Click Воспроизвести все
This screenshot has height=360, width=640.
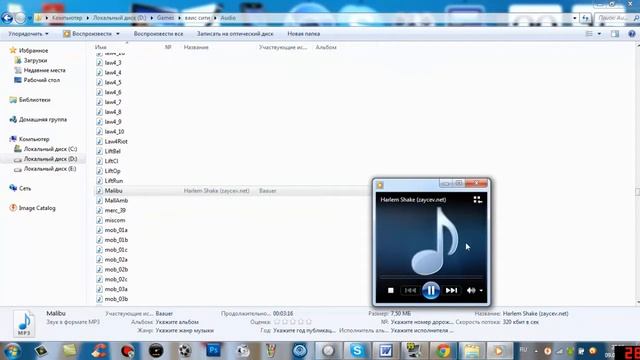(158, 34)
